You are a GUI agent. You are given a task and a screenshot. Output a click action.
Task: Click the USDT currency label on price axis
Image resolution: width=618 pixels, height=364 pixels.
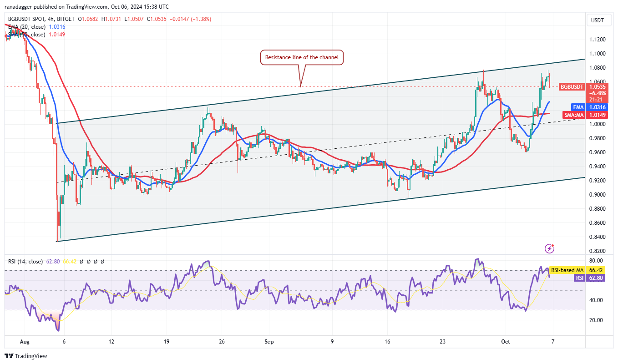[x=597, y=20]
